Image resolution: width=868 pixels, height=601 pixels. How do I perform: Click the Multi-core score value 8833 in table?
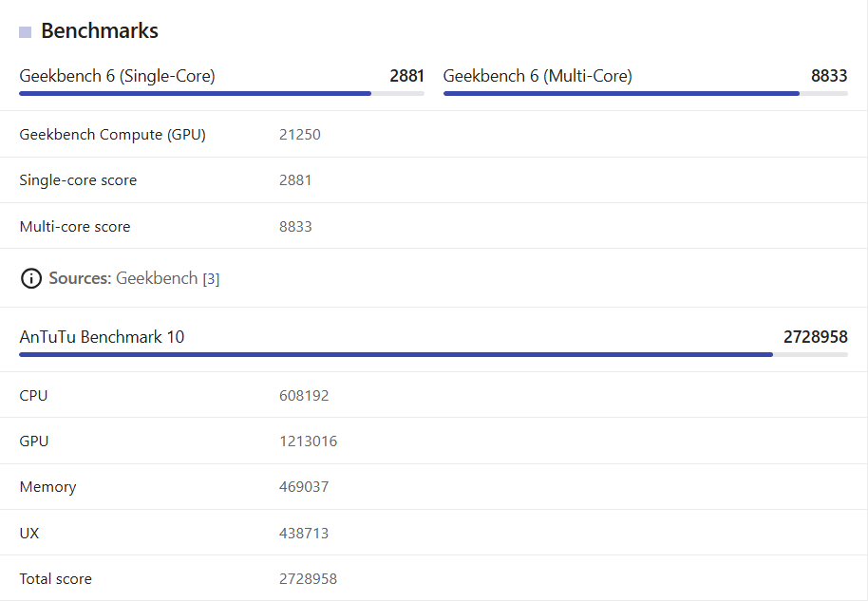coord(295,226)
